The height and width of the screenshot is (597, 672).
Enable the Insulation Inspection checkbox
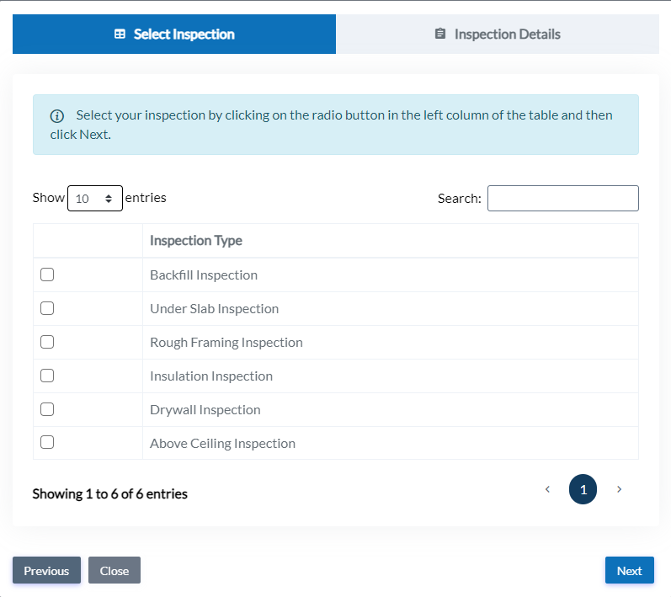47,376
